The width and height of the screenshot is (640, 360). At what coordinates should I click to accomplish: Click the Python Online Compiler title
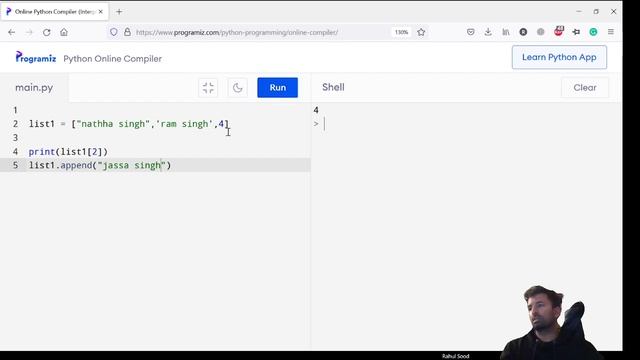[113, 59]
